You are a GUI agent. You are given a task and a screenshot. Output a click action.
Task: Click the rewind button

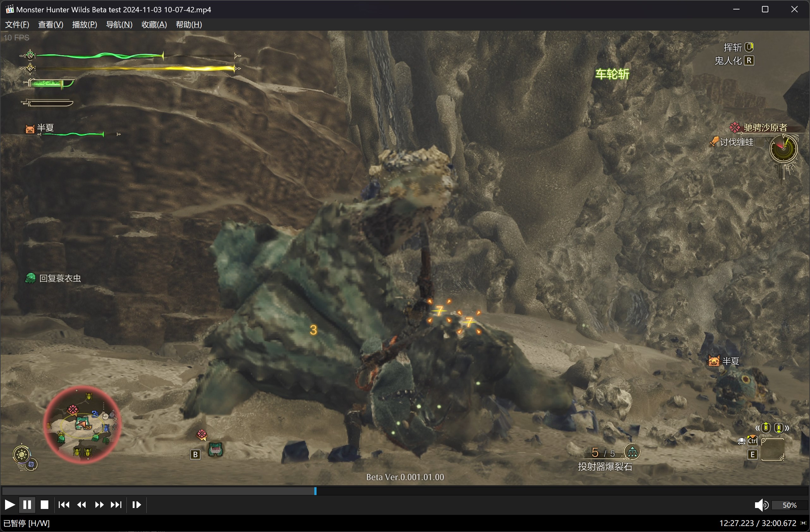tap(82, 505)
